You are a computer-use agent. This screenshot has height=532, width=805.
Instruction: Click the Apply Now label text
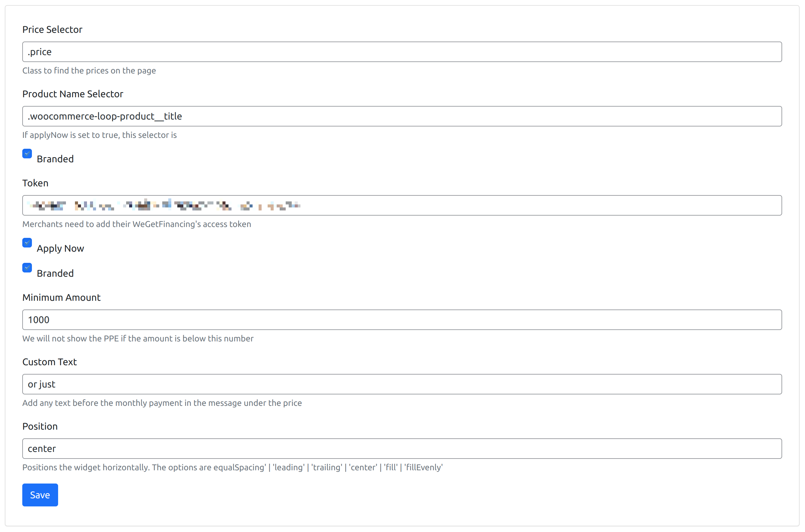point(61,248)
